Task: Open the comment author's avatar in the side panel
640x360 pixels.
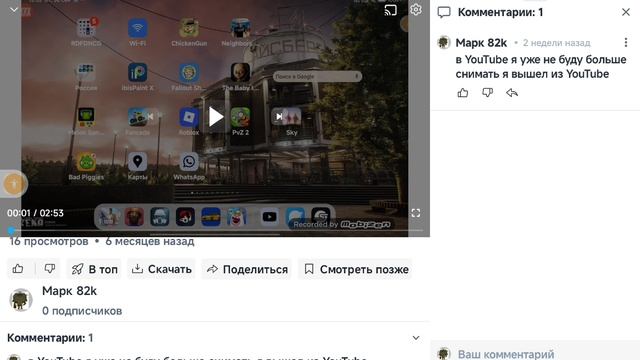Action: click(444, 42)
